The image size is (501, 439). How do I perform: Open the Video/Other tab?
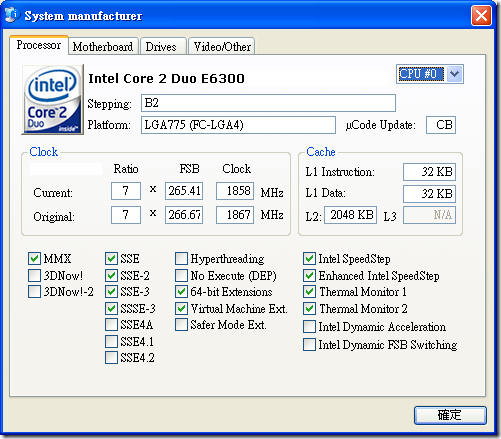click(222, 46)
